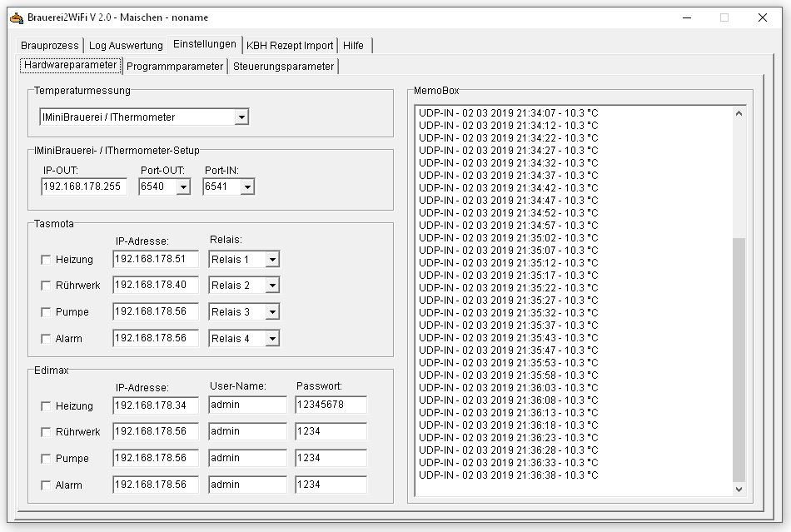Enable the Edimax Pumpe checkbox
This screenshot has height=532, width=791.
(46, 459)
